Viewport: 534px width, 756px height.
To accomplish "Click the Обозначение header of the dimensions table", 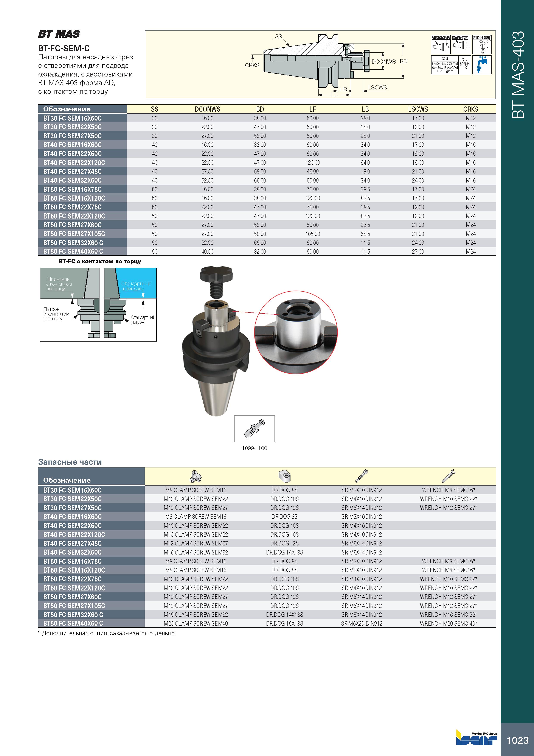I will pyautogui.click(x=67, y=109).
